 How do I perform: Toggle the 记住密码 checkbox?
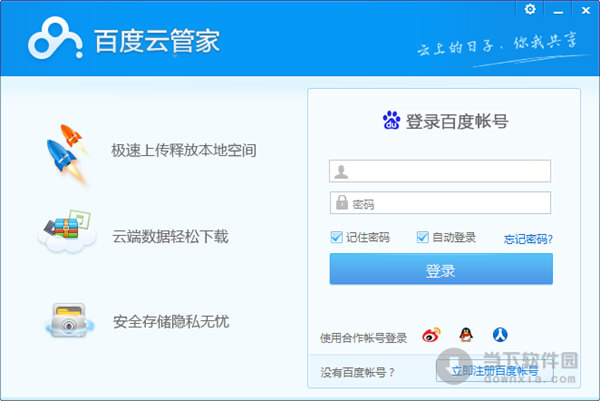pyautogui.click(x=336, y=237)
